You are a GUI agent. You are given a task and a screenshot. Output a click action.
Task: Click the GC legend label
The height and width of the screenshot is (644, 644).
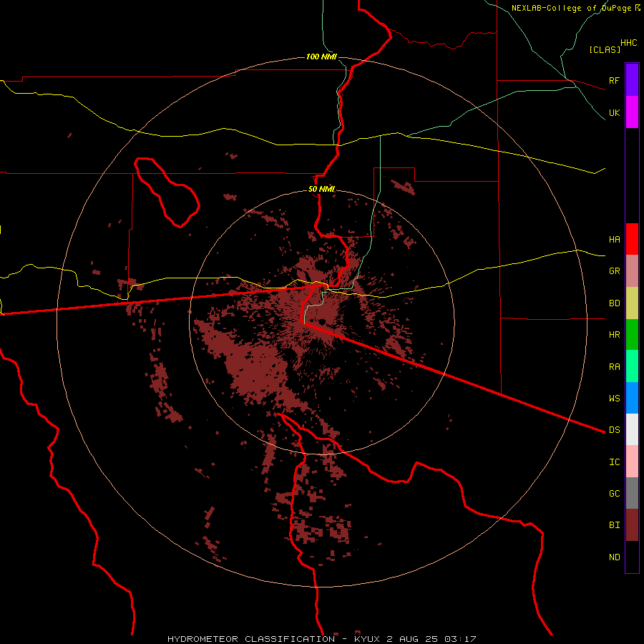[x=614, y=494]
